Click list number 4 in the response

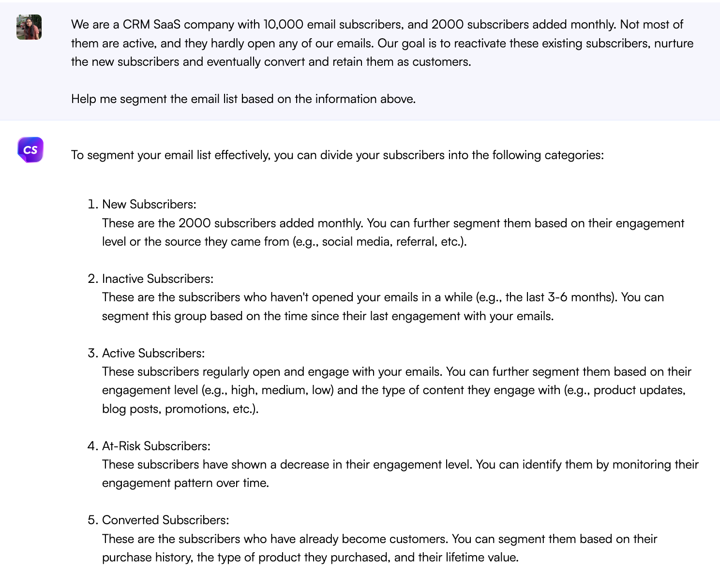point(93,446)
